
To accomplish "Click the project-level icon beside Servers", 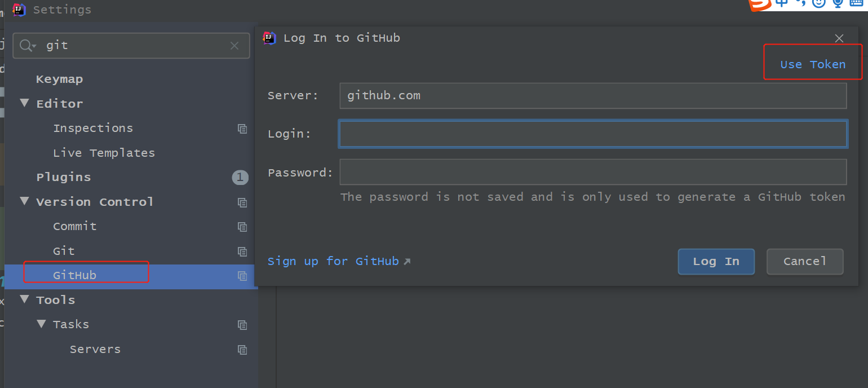I will click(242, 350).
